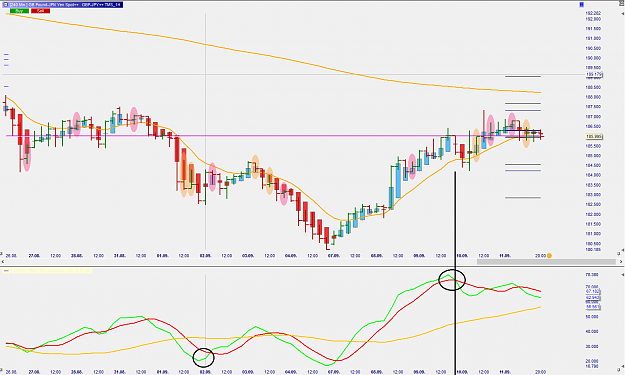This screenshot has height=375, width=625.
Task: Click the 182.000 price axis label
Action: tap(593, 214)
